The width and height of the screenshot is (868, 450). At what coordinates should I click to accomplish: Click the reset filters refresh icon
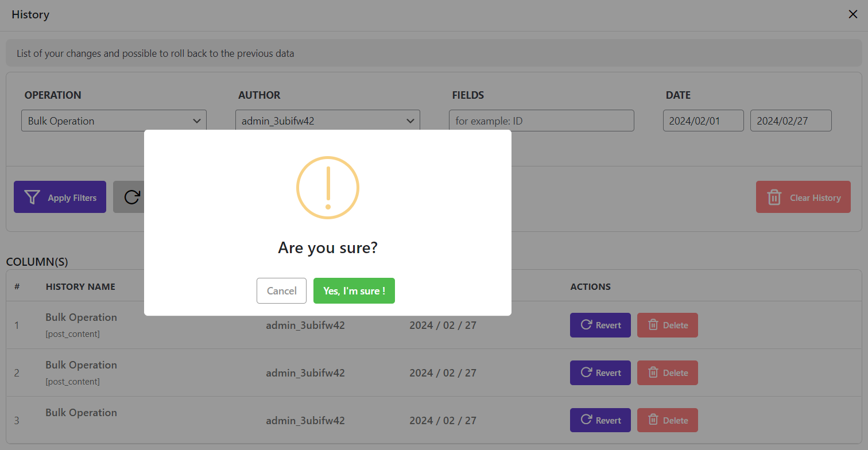pos(132,197)
